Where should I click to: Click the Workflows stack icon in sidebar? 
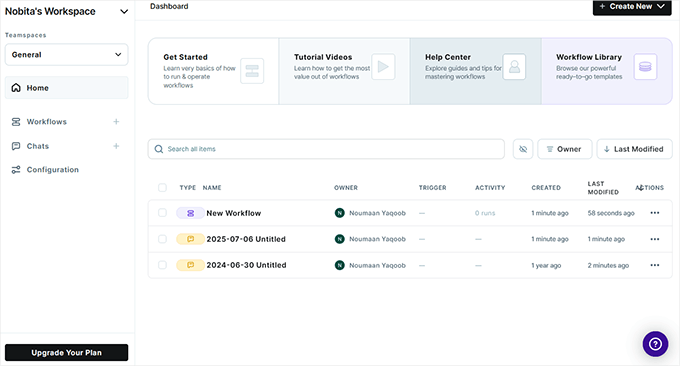pyautogui.click(x=16, y=122)
